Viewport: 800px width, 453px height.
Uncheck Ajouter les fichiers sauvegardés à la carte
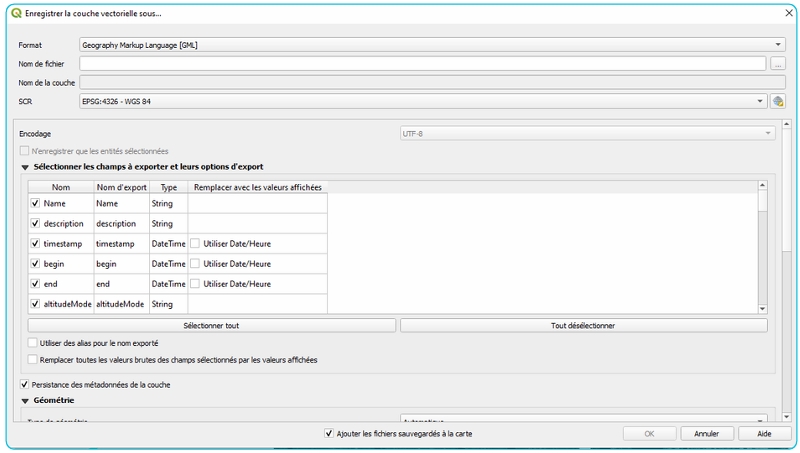coord(329,434)
